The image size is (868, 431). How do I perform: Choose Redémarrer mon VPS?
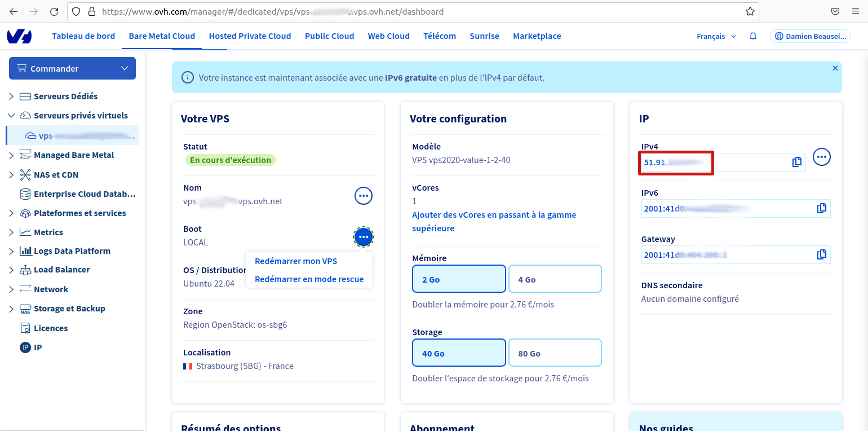click(296, 261)
